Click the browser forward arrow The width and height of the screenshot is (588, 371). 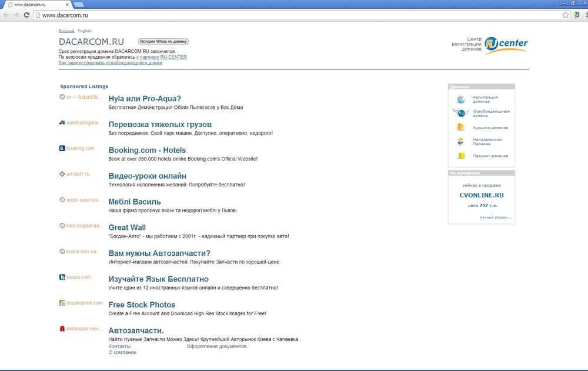point(16,15)
